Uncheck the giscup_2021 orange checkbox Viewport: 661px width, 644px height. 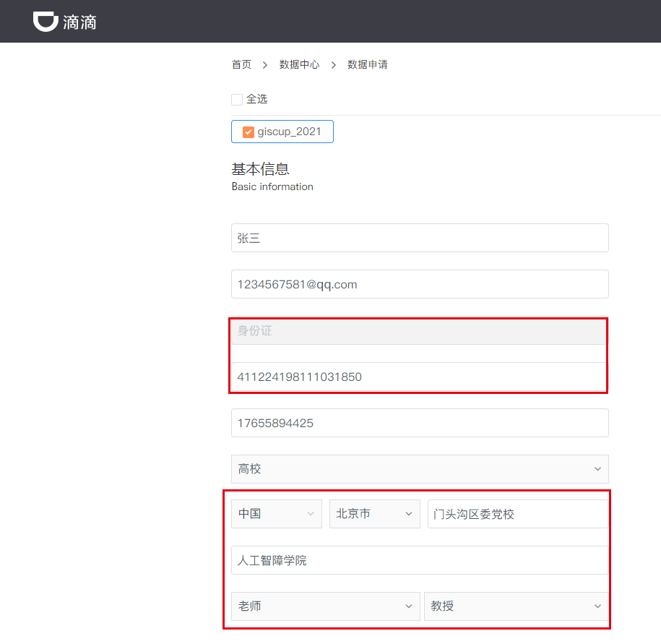point(249,132)
